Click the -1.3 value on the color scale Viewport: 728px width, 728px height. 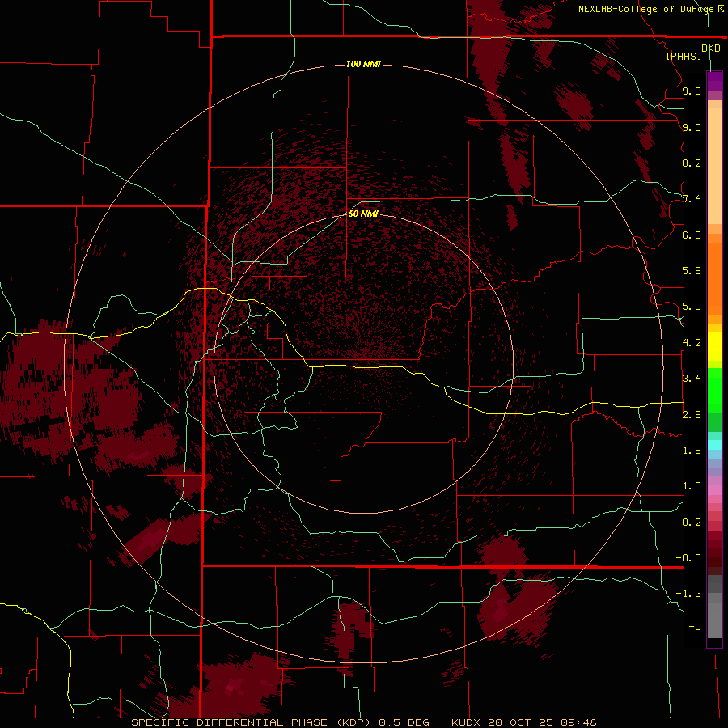(689, 594)
